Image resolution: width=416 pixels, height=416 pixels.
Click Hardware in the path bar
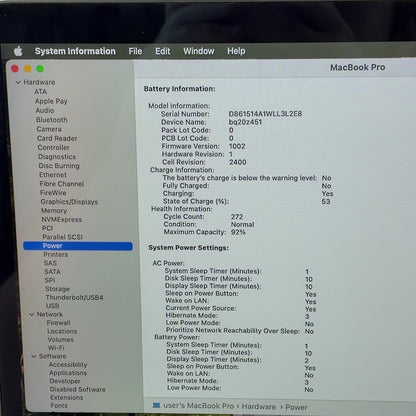pos(259,407)
